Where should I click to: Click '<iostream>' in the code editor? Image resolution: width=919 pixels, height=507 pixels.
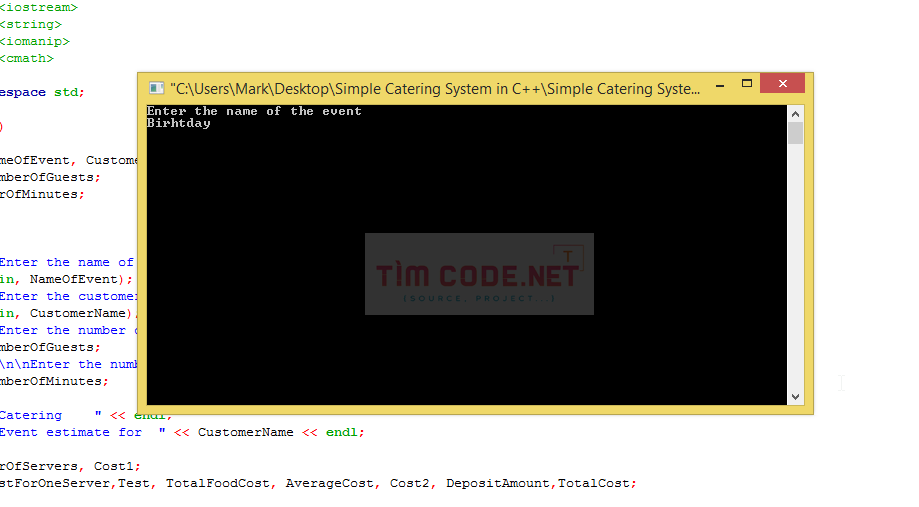pyautogui.click(x=38, y=8)
